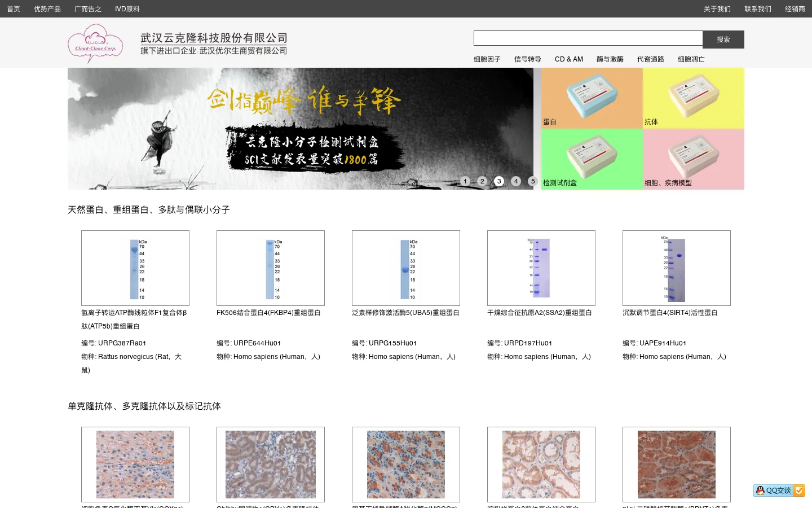The height and width of the screenshot is (508, 812).
Task: Open the 联系我们 page
Action: click(x=758, y=9)
